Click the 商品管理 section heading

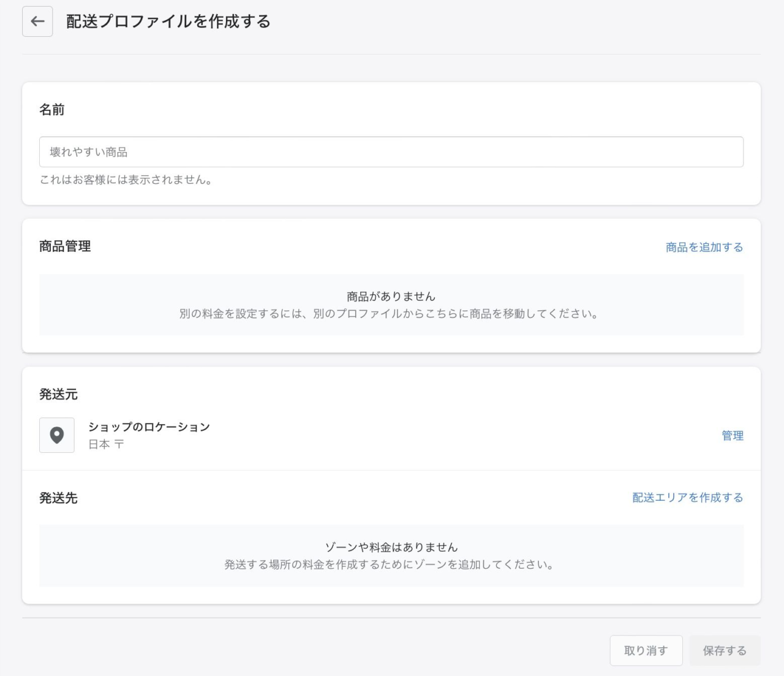pos(65,246)
